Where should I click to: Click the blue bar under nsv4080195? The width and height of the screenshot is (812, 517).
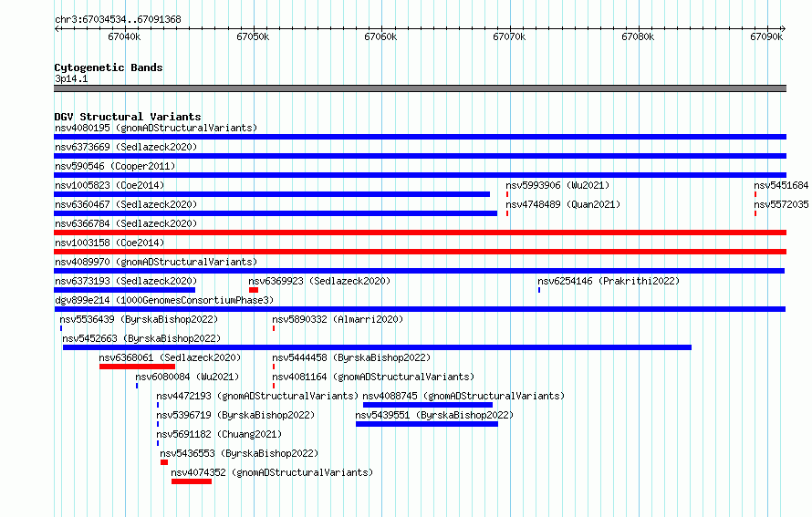420,137
